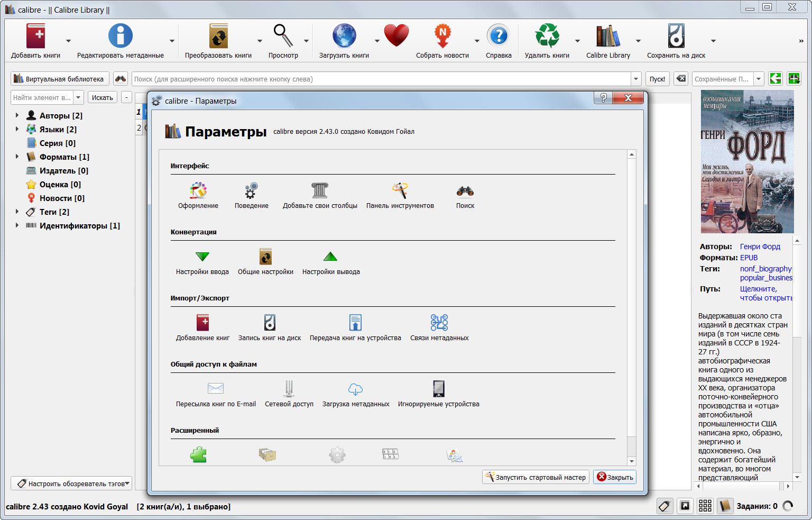Click Просмотр magnifier toolbar button
Viewport: 812px width, 520px height.
[x=283, y=41]
